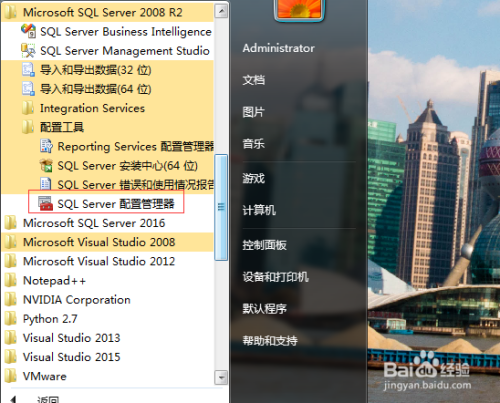Click the SQL Server 配置管理器 toolbox icon

pyautogui.click(x=45, y=203)
